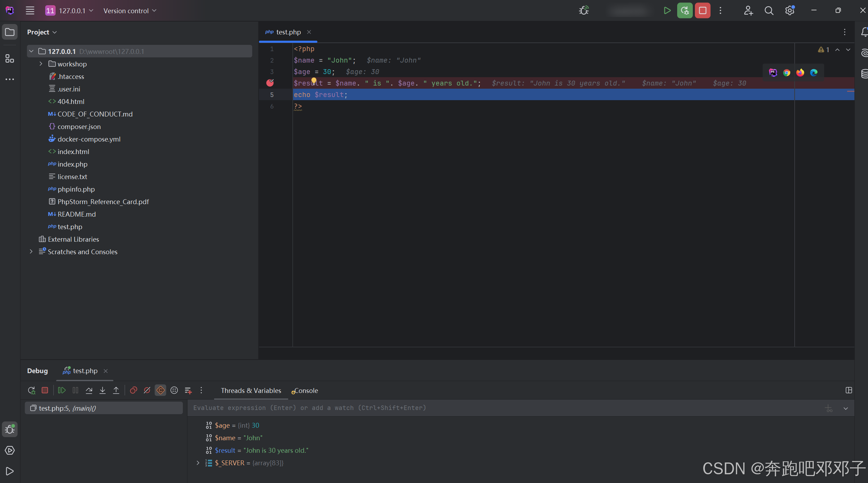Toggle the orange C debug option

point(160,391)
